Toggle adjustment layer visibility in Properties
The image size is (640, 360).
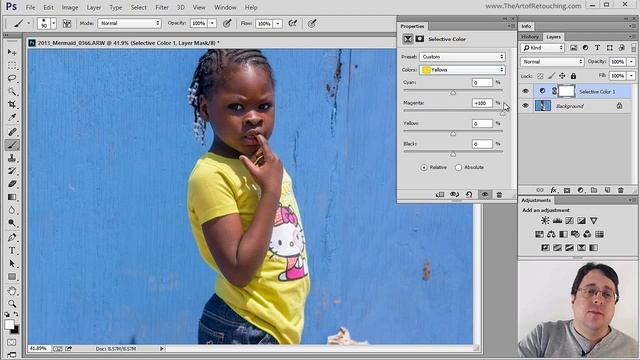click(484, 195)
